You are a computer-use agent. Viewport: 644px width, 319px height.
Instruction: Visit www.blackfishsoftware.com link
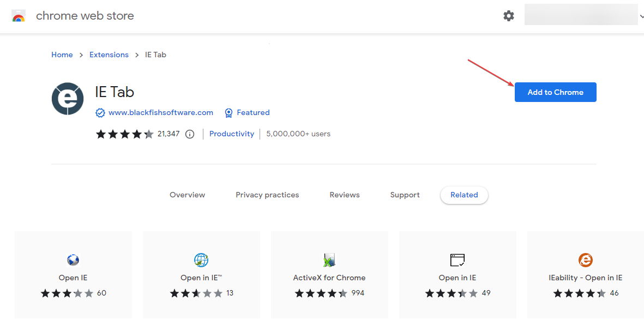pos(160,112)
